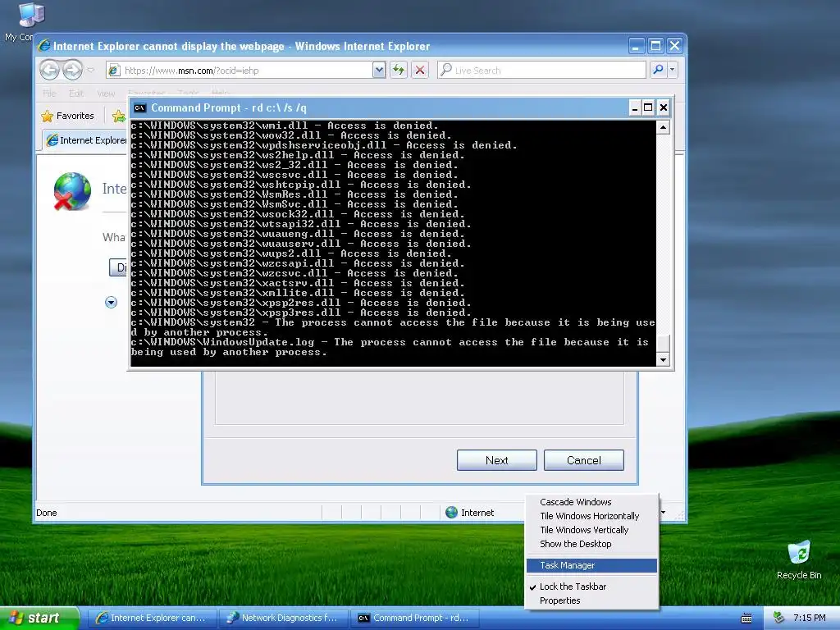Go forward with Internet Explorer Forward arrow
The height and width of the screenshot is (630, 840).
pos(72,70)
